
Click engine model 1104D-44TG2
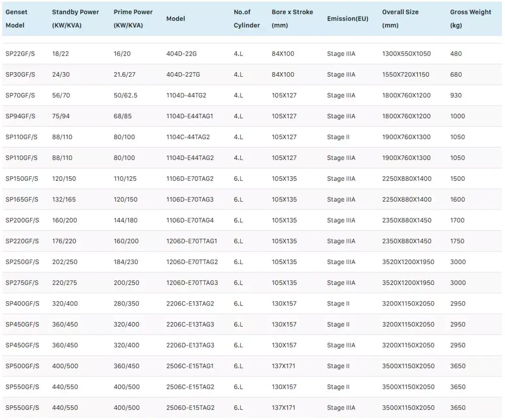[x=186, y=95]
